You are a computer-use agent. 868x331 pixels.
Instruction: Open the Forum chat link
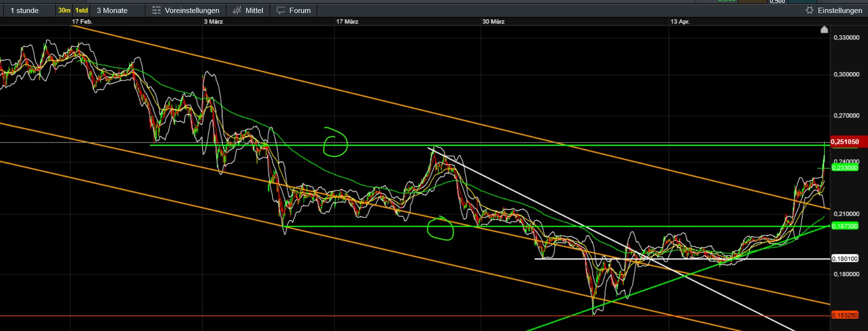(294, 10)
